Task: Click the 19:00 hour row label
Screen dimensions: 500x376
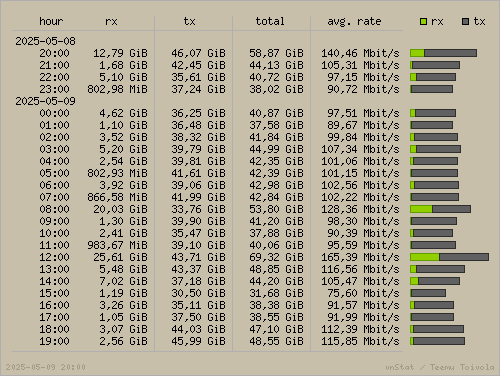Action: [54, 341]
